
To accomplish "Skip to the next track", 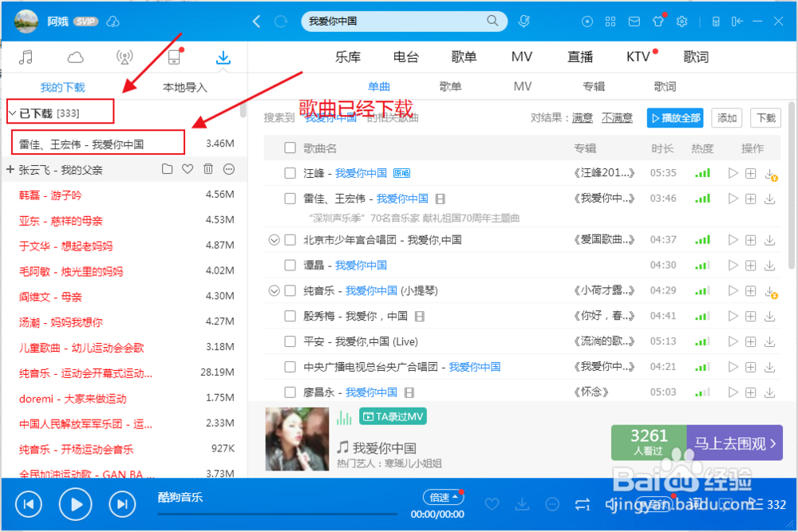I will 122,504.
